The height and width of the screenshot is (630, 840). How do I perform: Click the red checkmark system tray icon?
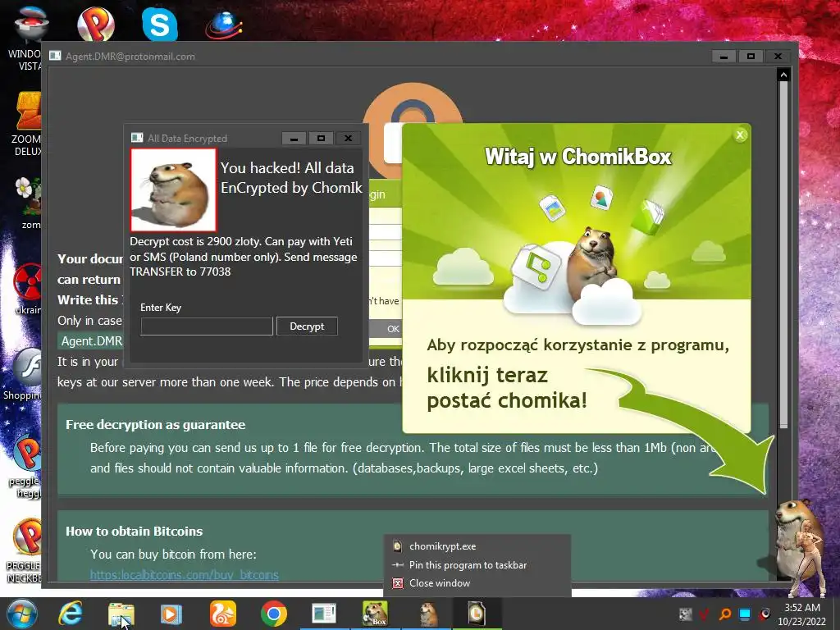pyautogui.click(x=705, y=614)
